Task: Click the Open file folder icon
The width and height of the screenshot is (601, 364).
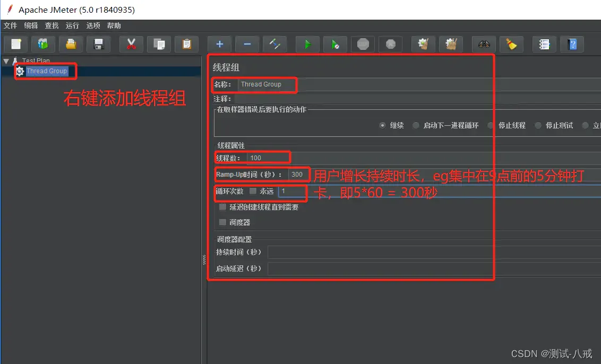Action: point(71,45)
